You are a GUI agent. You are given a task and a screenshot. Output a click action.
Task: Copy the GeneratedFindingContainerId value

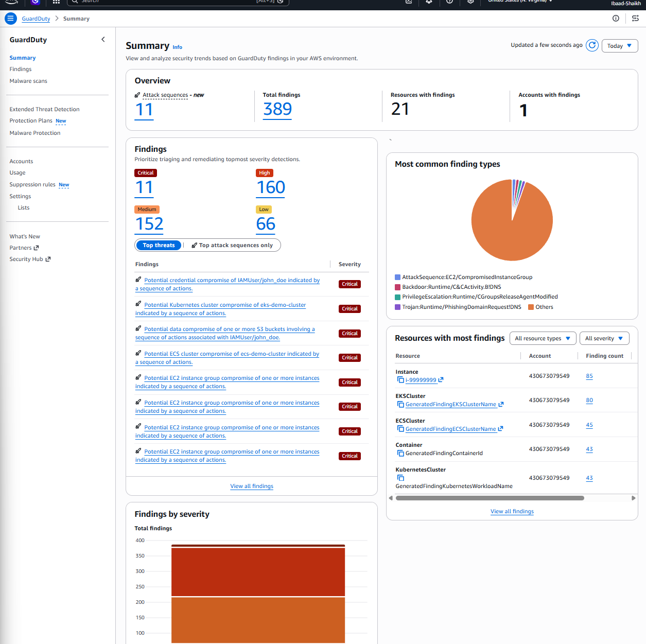click(400, 453)
